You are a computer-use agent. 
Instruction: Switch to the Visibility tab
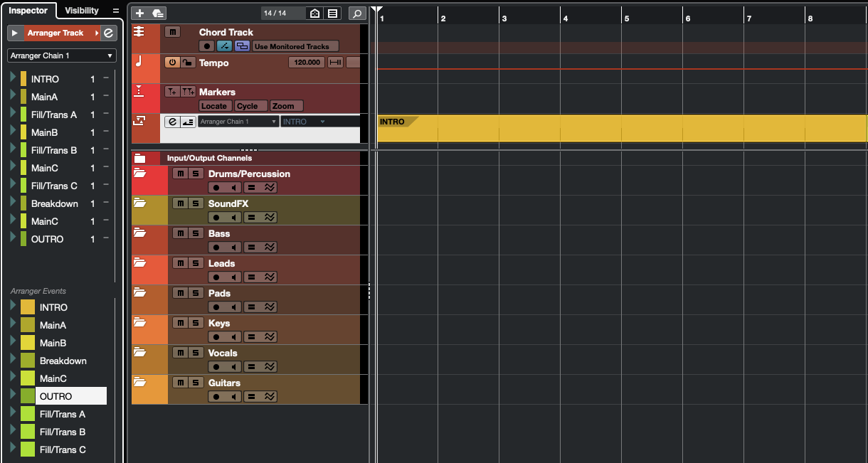(82, 11)
